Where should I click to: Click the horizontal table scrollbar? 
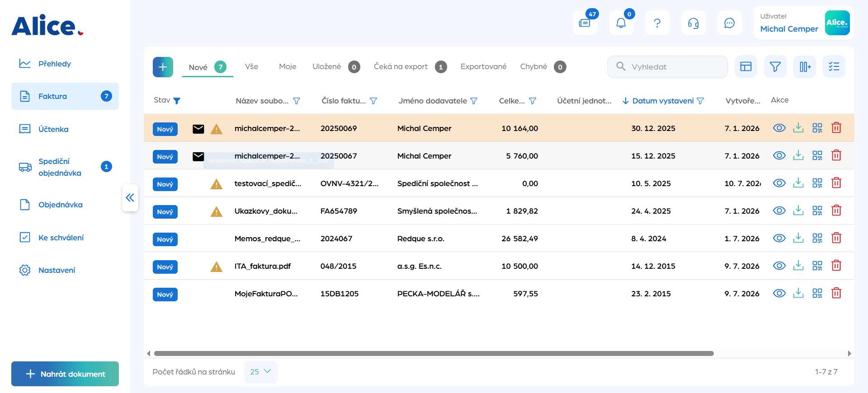[x=434, y=354]
